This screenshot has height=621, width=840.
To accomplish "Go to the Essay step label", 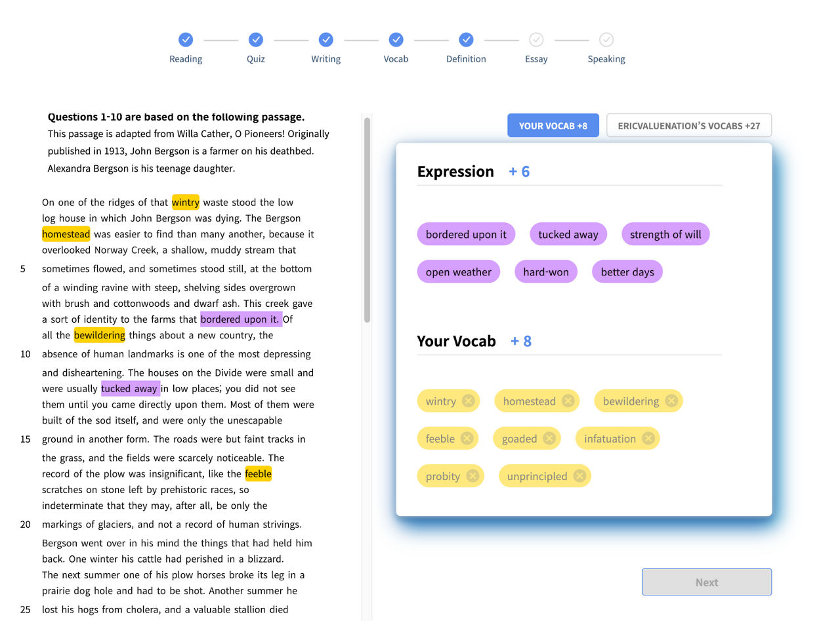I will point(536,59).
